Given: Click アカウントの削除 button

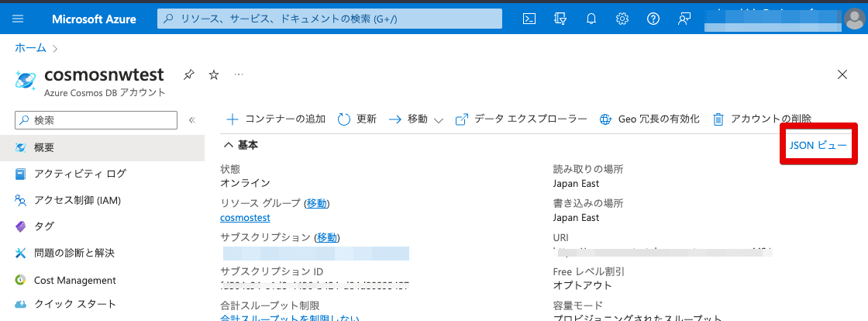Looking at the screenshot, I should coord(763,119).
